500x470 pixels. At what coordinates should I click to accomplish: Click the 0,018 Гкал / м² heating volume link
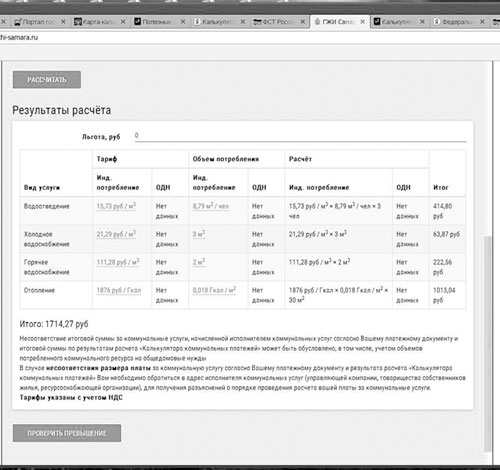click(x=214, y=290)
